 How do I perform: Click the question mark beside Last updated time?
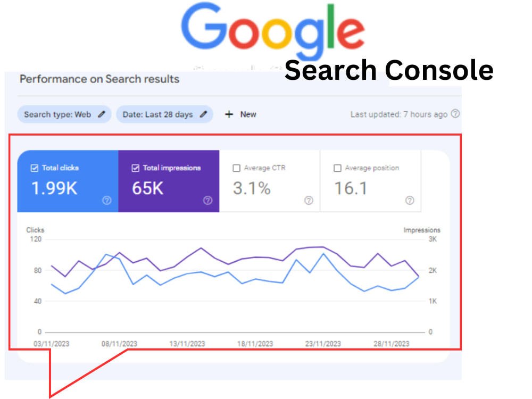pyautogui.click(x=456, y=114)
